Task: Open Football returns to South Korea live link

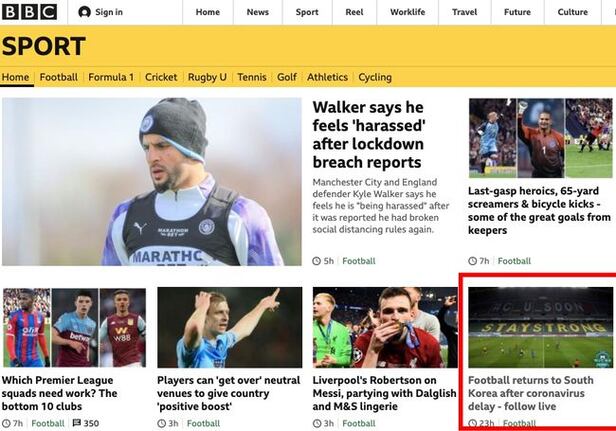Action: 531,393
